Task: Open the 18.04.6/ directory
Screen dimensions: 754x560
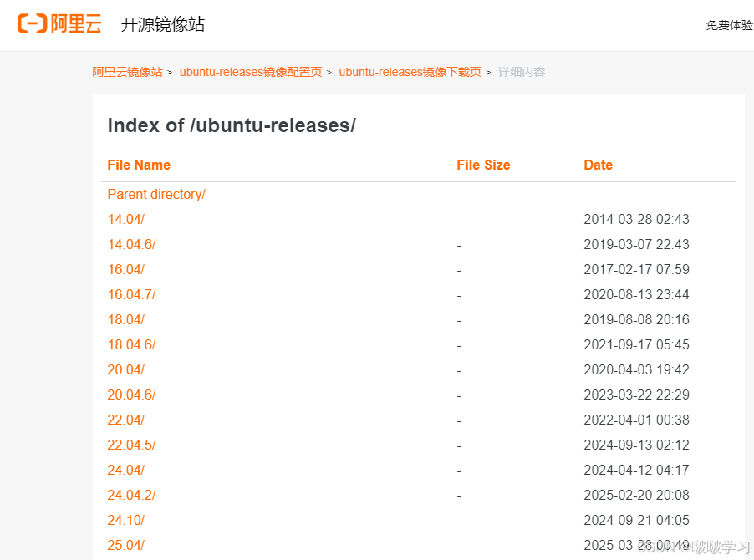Action: click(131, 344)
